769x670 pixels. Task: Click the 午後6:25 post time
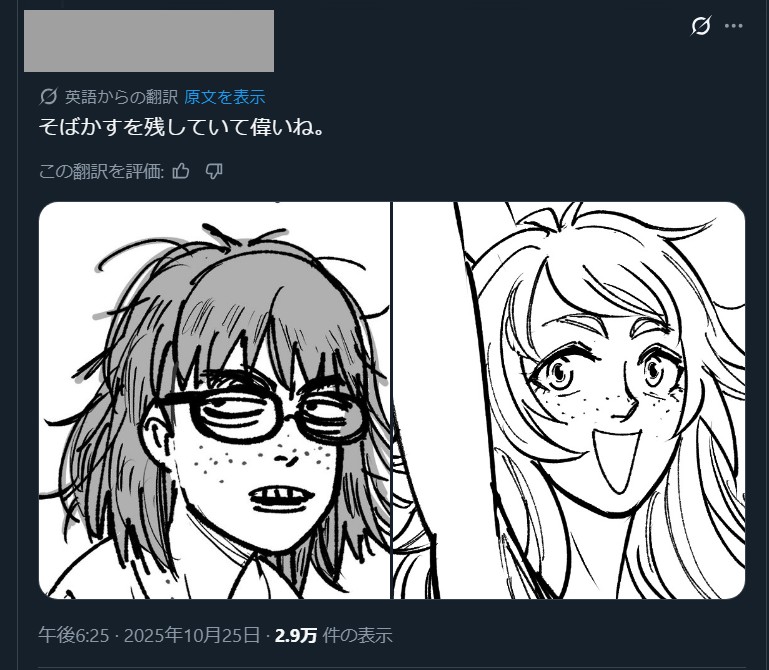click(x=71, y=634)
